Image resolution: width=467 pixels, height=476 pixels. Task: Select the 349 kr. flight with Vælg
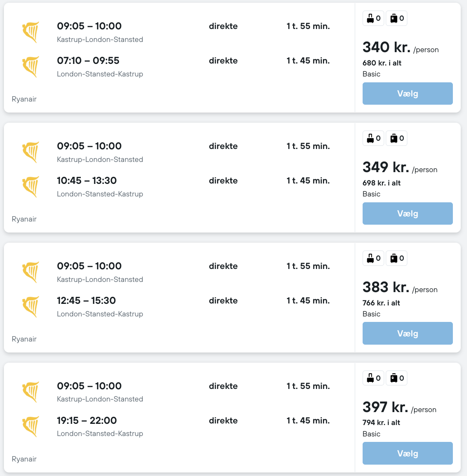pos(407,214)
